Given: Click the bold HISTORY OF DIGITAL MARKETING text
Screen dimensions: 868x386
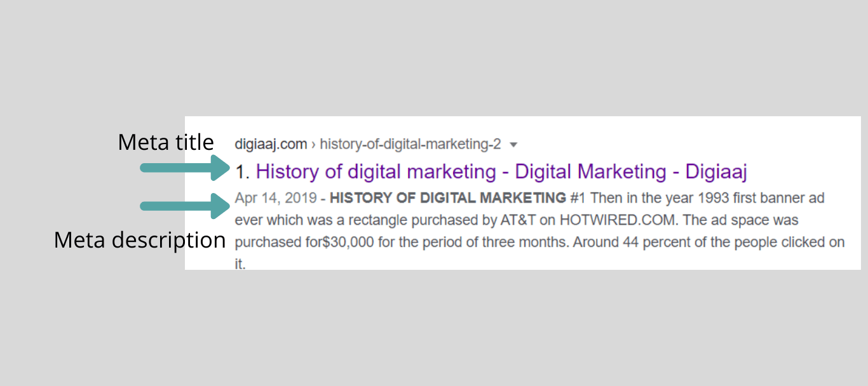Looking at the screenshot, I should coord(448,198).
